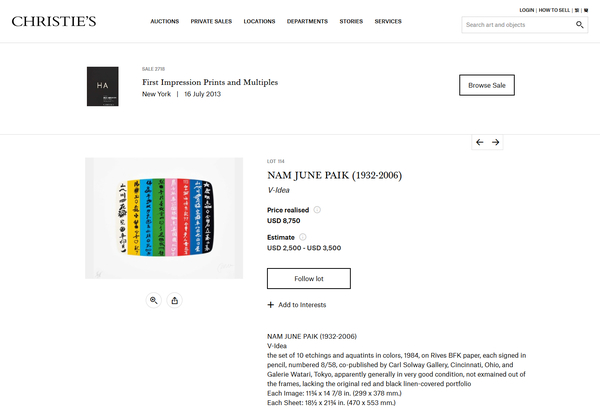600x409 pixels.
Task: Open the sale catalogue thumbnail
Action: (102, 84)
